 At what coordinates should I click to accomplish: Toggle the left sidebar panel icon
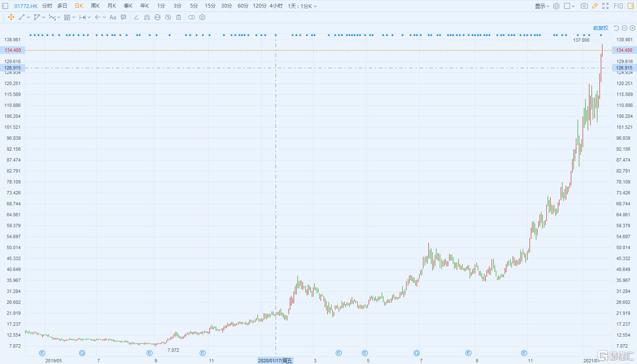5,6
